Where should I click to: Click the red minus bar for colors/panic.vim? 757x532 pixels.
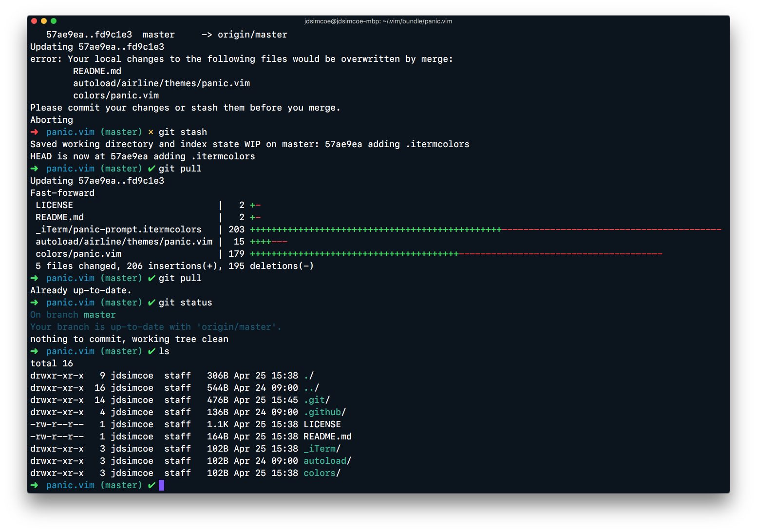(x=561, y=254)
